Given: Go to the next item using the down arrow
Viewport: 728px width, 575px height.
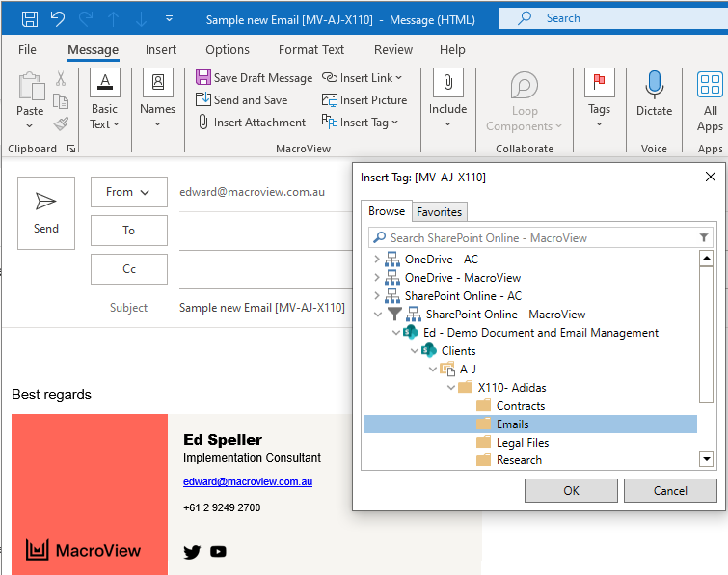Looking at the screenshot, I should click(x=141, y=19).
